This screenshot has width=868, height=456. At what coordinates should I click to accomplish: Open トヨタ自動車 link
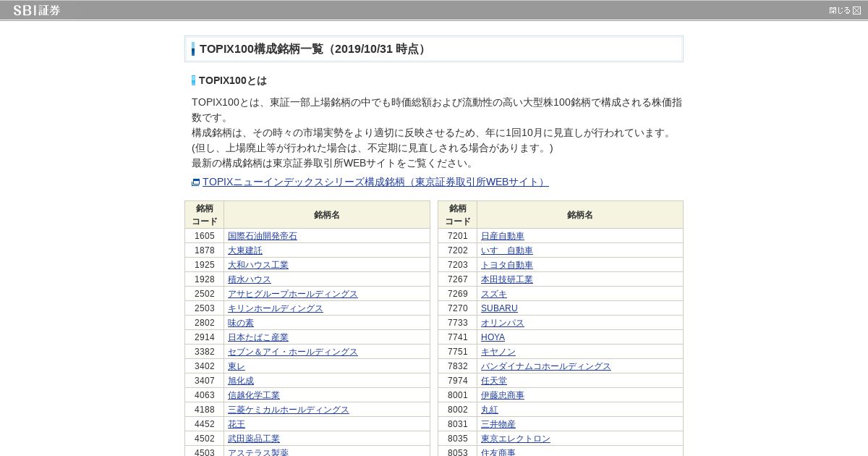(507, 265)
